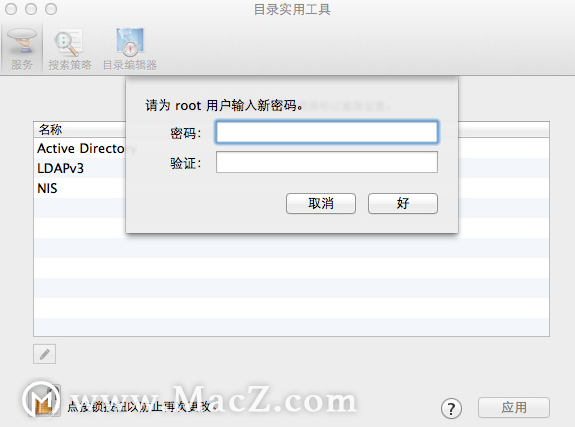Select the LDAPv3 service row
Viewport: 575px width, 427px height.
(x=80, y=168)
